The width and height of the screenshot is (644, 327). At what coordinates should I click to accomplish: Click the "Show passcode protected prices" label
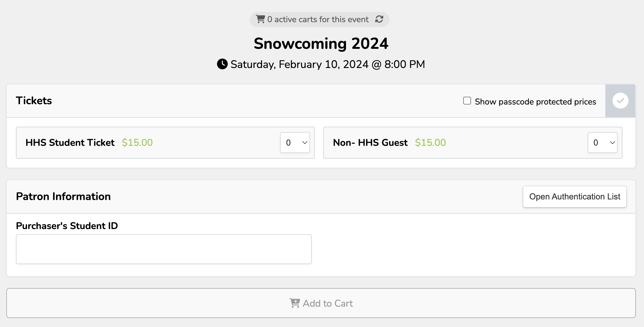point(535,102)
